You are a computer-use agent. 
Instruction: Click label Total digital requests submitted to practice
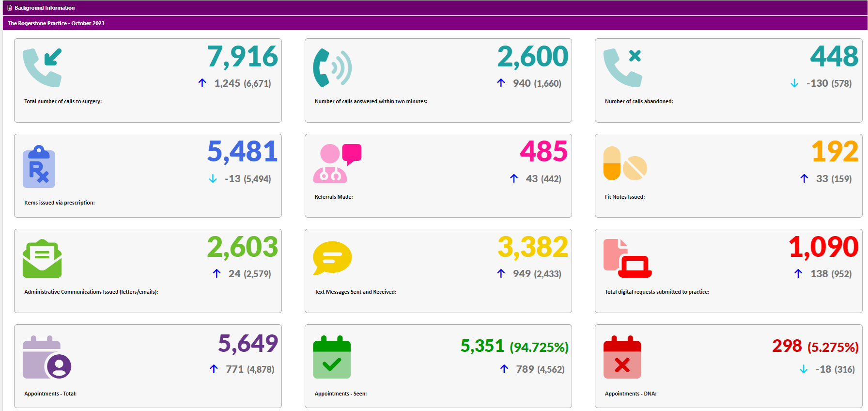tap(657, 292)
